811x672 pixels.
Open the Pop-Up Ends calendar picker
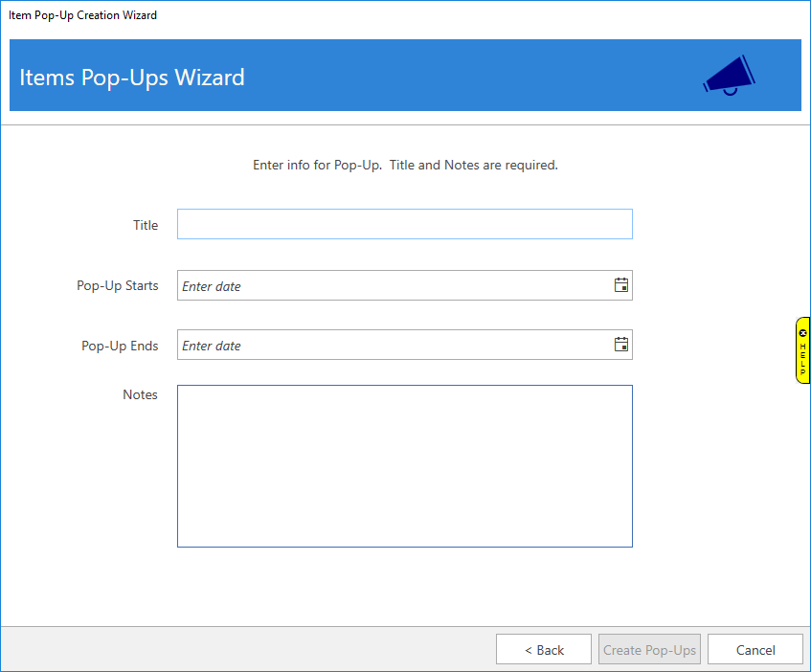point(620,345)
